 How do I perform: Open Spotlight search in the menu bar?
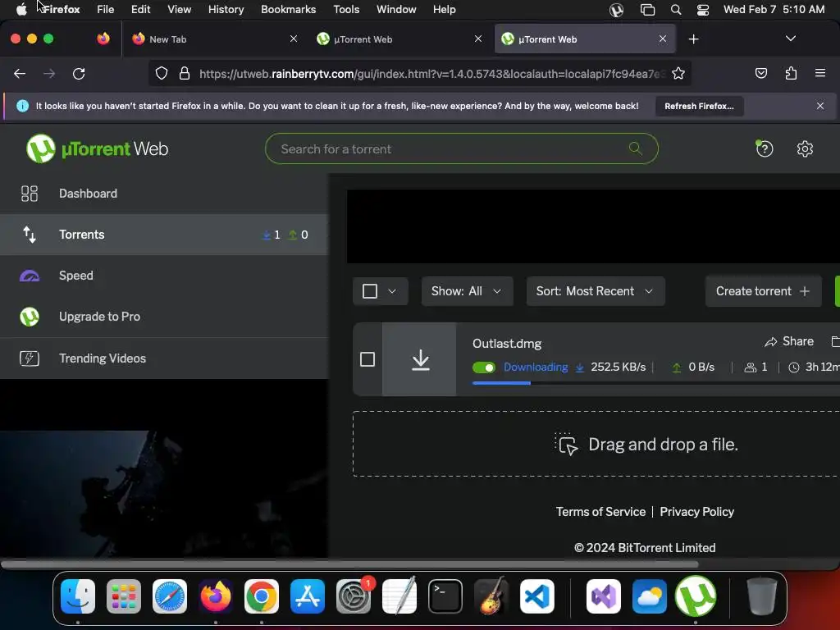tap(676, 10)
